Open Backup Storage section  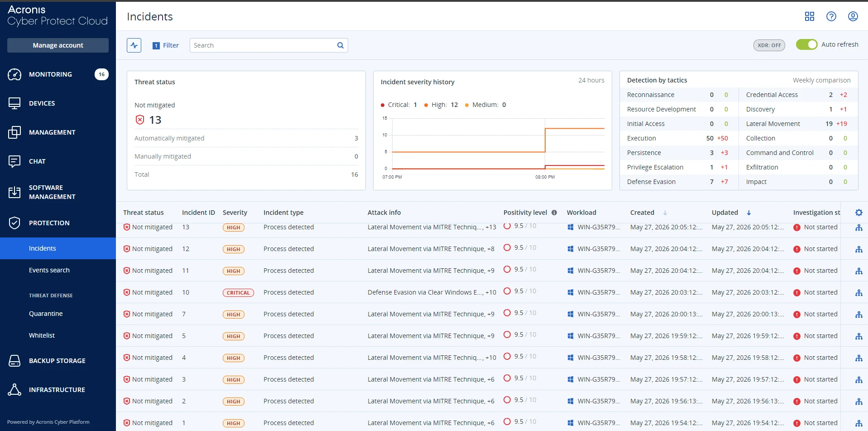pos(58,361)
